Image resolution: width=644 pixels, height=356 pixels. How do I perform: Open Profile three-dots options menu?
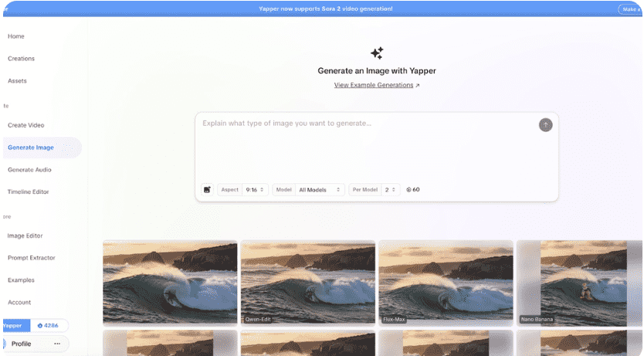click(x=57, y=344)
